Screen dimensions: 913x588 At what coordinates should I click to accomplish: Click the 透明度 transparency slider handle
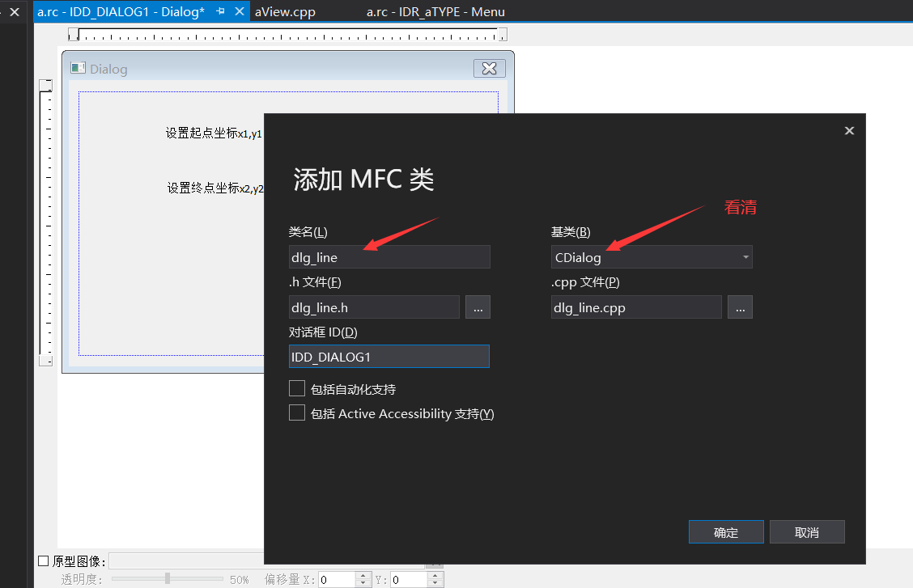(168, 578)
